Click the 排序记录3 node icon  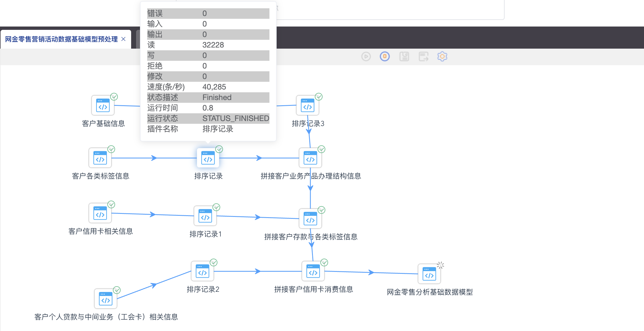pos(308,105)
